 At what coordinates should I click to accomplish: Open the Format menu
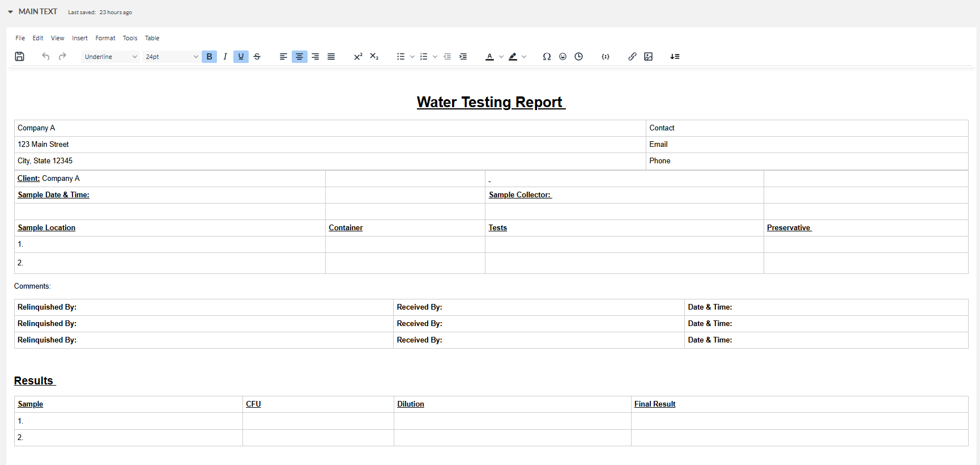click(105, 38)
